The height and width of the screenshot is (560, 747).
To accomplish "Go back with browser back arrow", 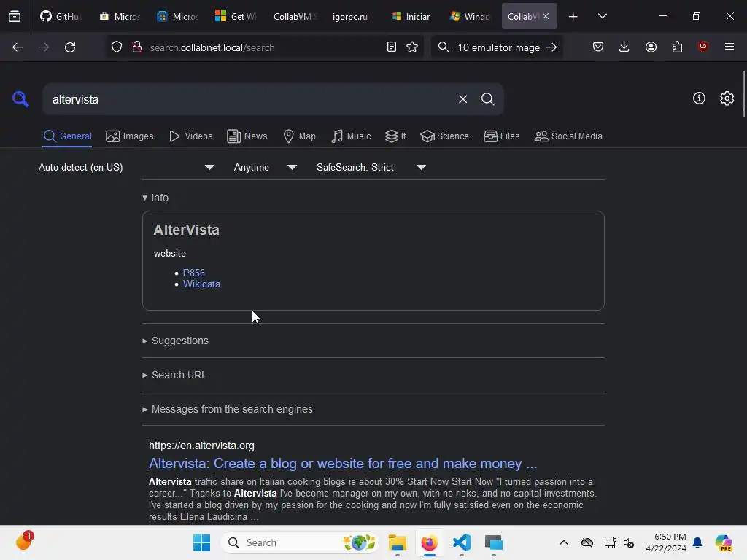I will pyautogui.click(x=18, y=47).
